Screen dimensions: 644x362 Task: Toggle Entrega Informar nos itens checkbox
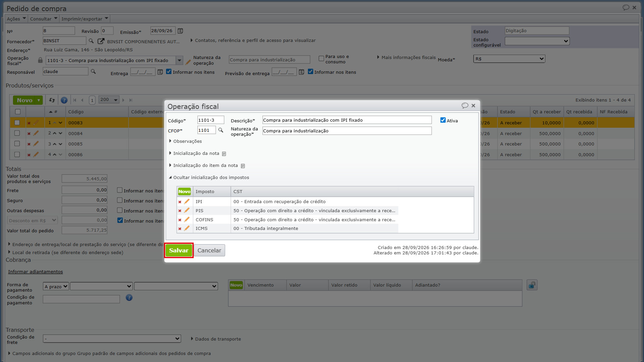pos(169,71)
